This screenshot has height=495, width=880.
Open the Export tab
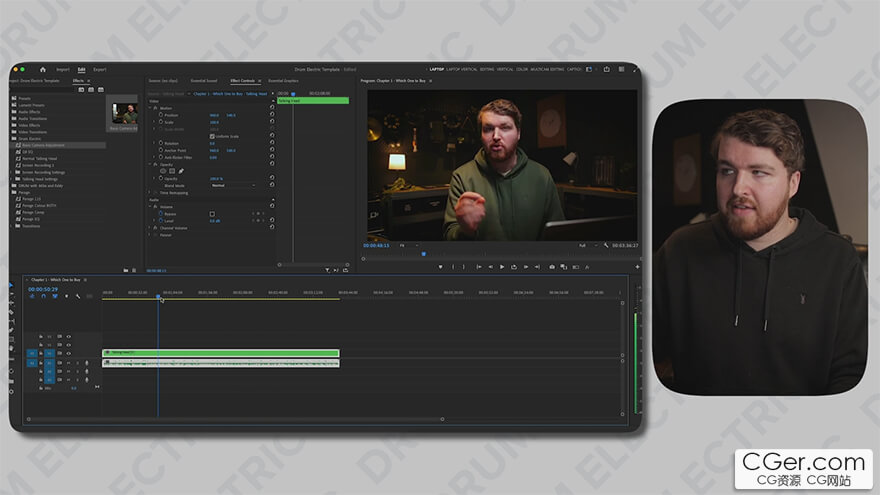[99, 69]
